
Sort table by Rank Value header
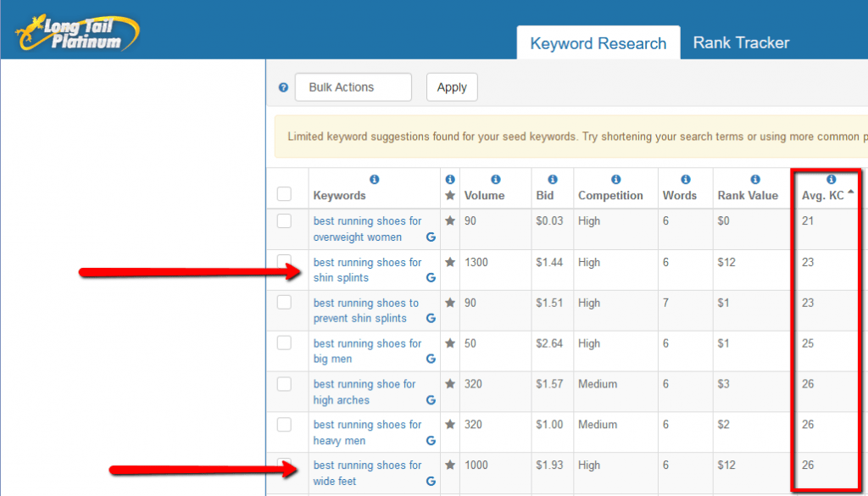[748, 195]
